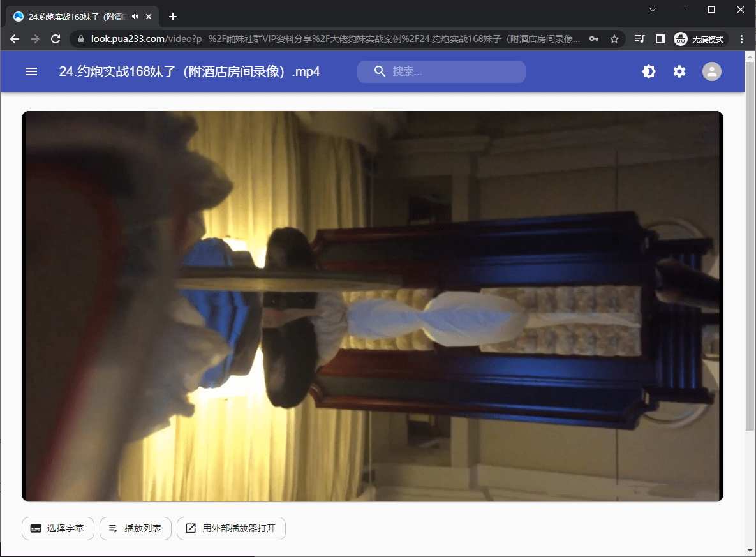The width and height of the screenshot is (756, 557).
Task: Open the 播放列表 playlist
Action: click(x=135, y=528)
